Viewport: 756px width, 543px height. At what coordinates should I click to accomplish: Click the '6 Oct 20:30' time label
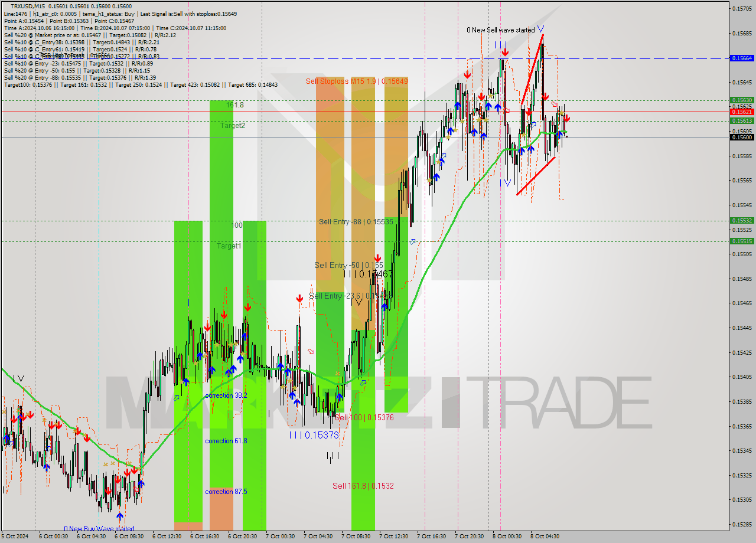(242, 537)
